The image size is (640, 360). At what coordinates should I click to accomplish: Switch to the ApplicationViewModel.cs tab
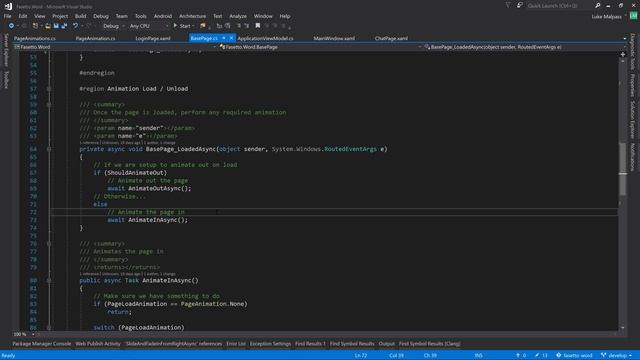pos(266,38)
